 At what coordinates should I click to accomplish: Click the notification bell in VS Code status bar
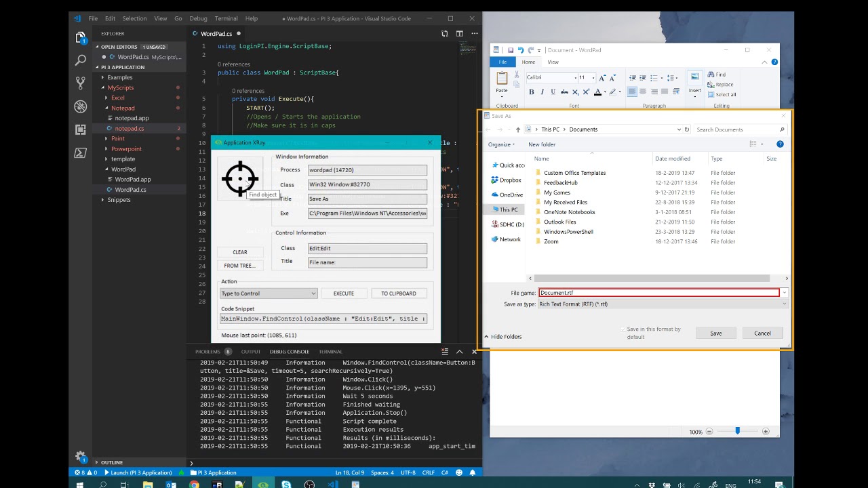click(474, 472)
